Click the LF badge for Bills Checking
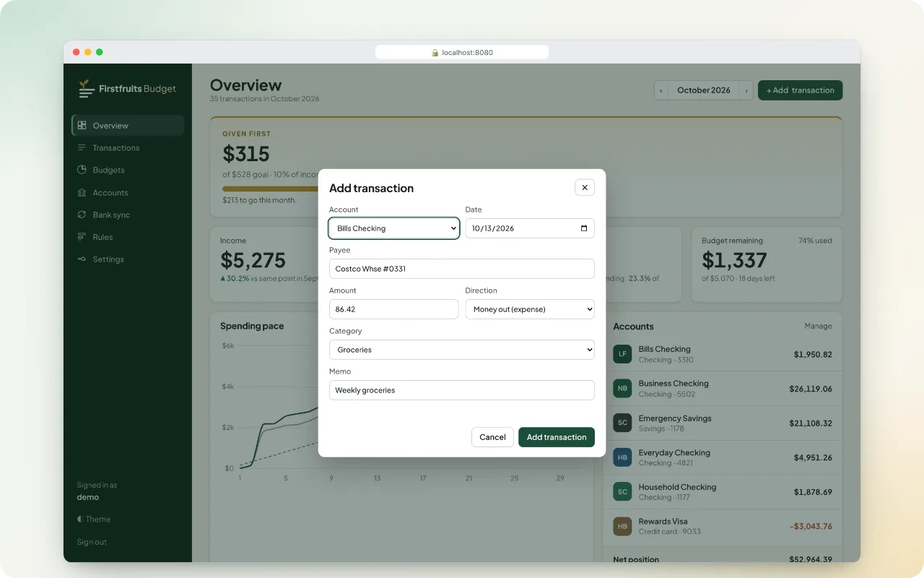The image size is (924, 578). tap(622, 354)
